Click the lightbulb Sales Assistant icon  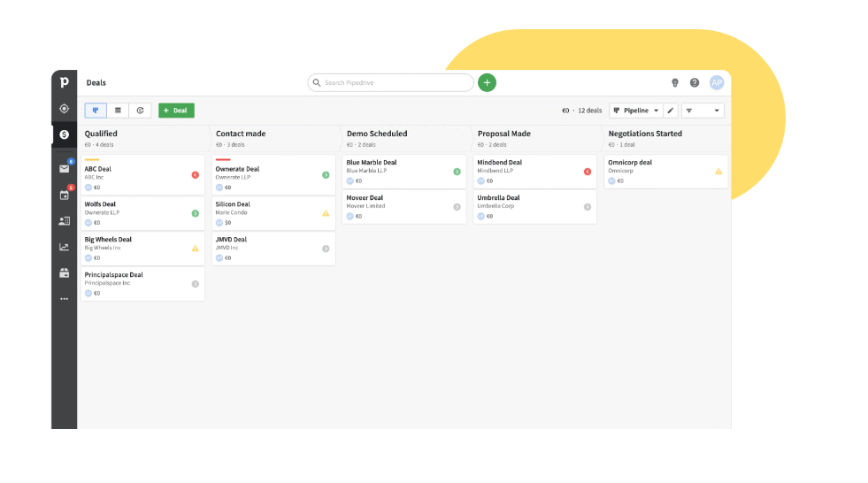(x=675, y=82)
